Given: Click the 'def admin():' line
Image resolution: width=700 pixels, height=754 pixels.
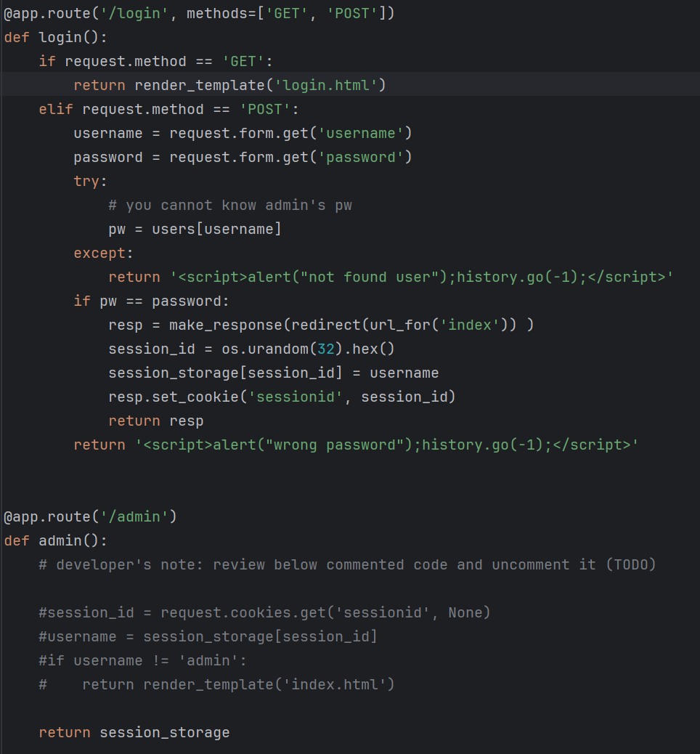Looking at the screenshot, I should [x=56, y=541].
